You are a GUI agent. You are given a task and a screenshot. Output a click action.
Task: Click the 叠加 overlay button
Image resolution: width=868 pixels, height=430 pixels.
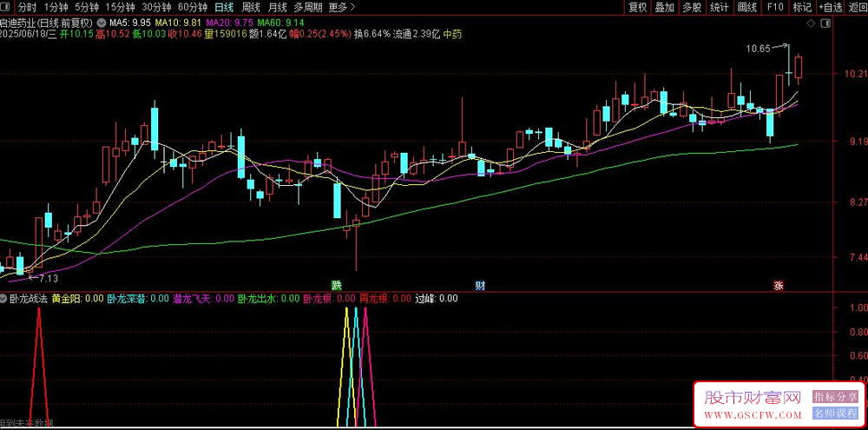point(665,7)
